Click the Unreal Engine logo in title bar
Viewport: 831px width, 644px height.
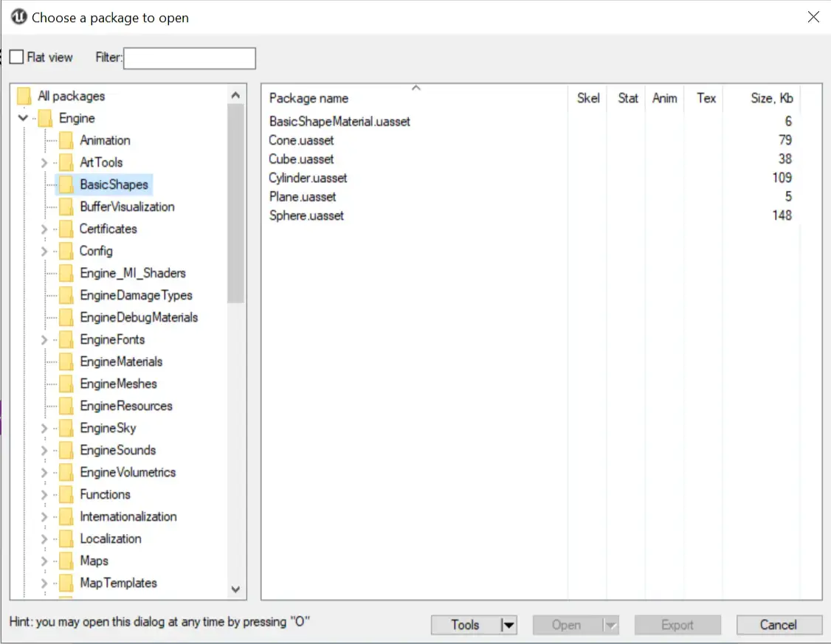[19, 17]
